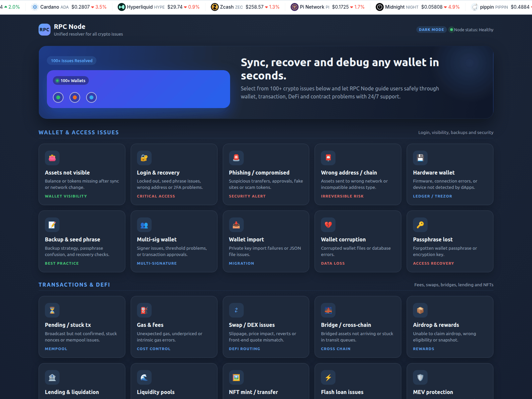Select the blue wallet radio dot
This screenshot has height=399, width=532.
click(x=91, y=97)
